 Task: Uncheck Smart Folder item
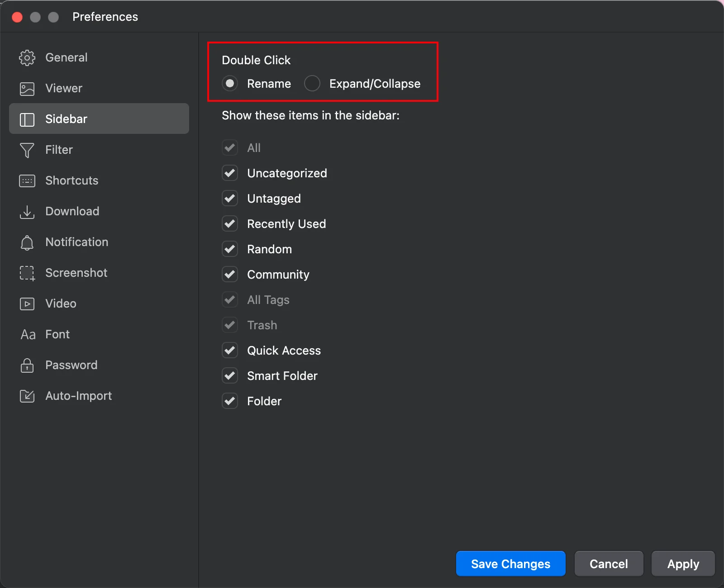[x=230, y=375]
